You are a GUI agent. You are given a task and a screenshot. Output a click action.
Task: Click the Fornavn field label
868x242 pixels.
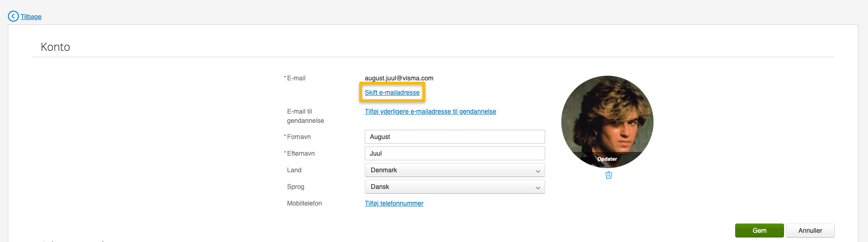click(x=299, y=137)
